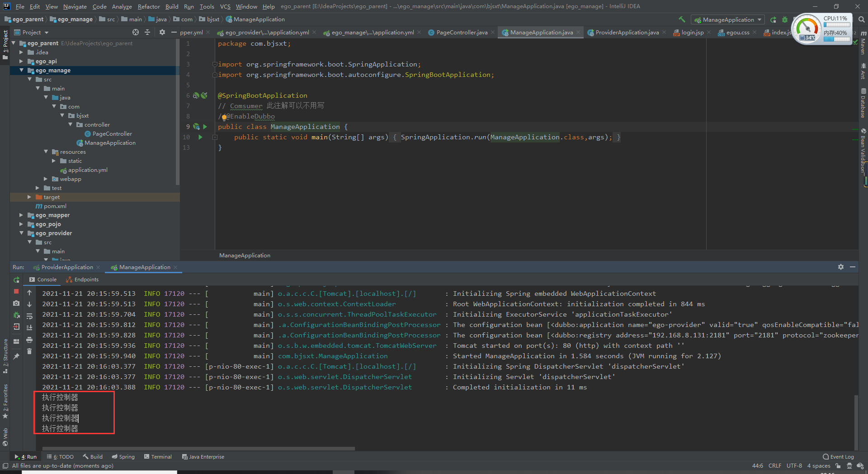868x474 pixels.
Task: Click the UTF-8 encoding selector
Action: pyautogui.click(x=794, y=466)
